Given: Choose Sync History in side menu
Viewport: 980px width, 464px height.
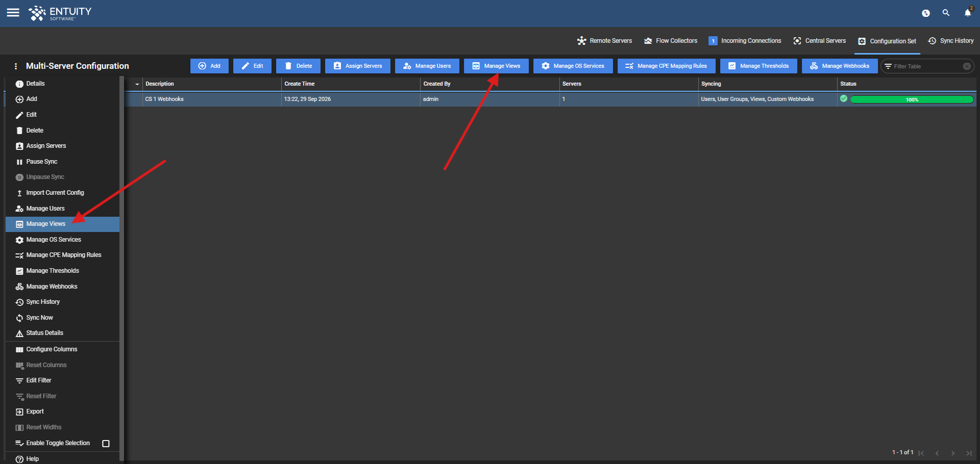Looking at the screenshot, I should click(62, 302).
